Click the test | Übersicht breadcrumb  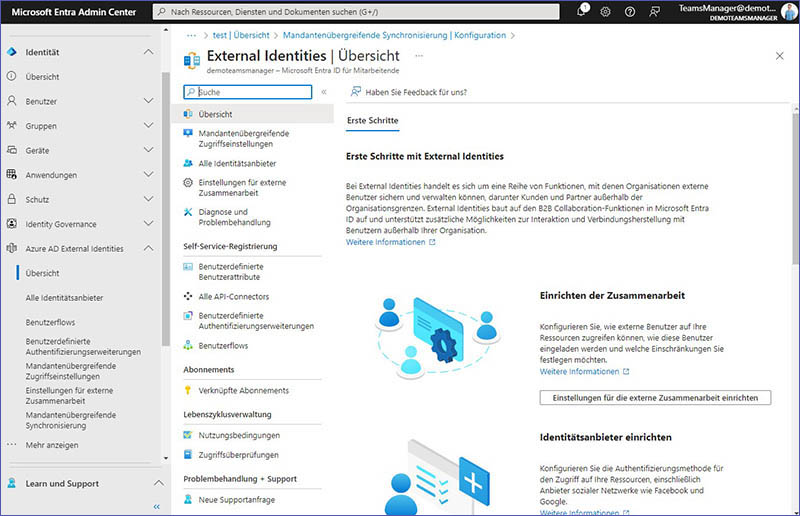[x=241, y=35]
